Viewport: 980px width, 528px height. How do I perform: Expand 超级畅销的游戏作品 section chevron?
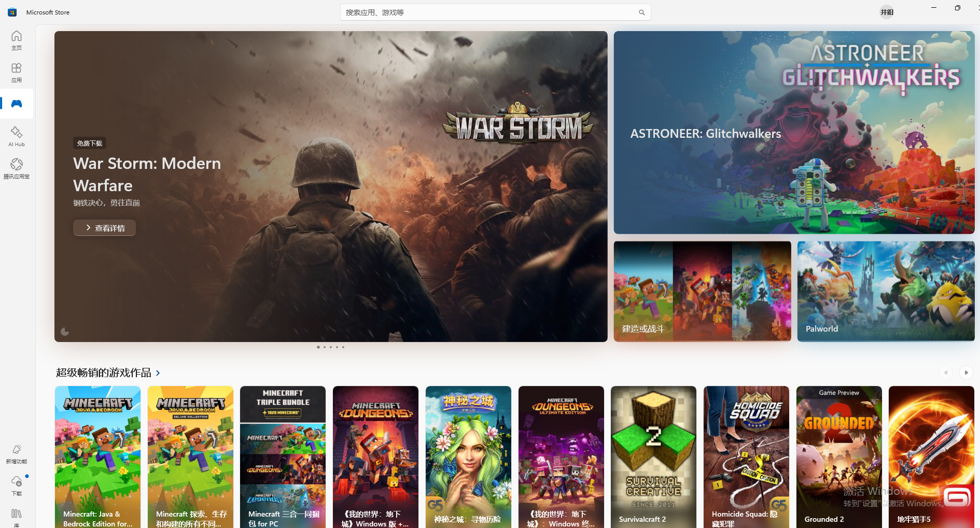pyautogui.click(x=158, y=373)
